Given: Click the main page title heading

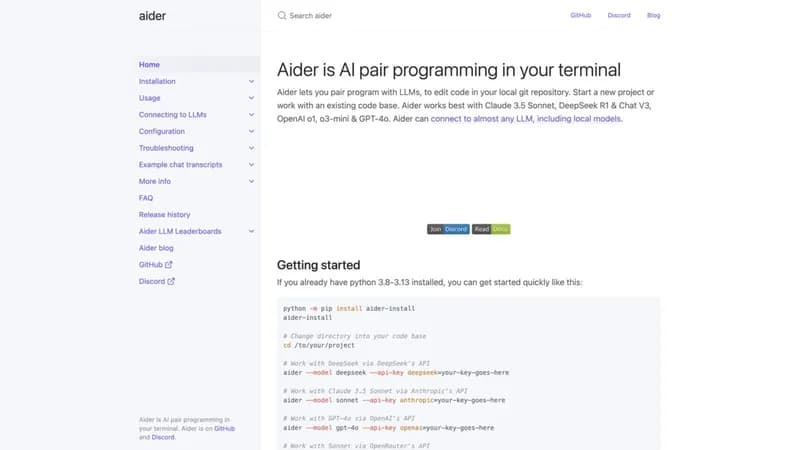Looking at the screenshot, I should (x=449, y=70).
